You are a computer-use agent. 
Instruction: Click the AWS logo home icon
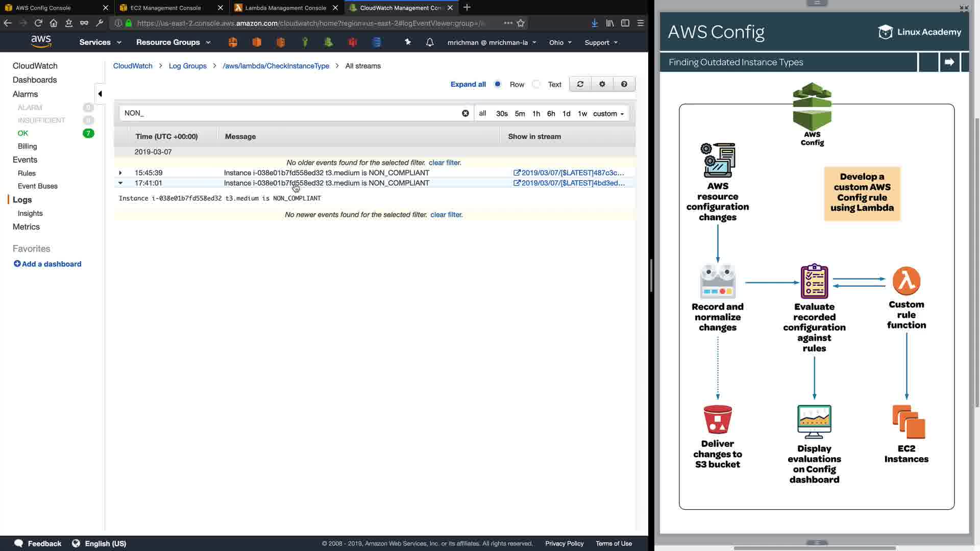(x=41, y=42)
